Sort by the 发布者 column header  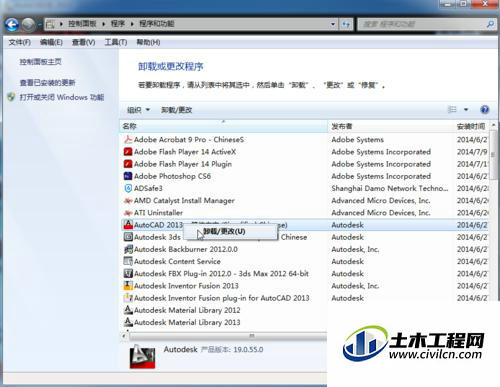point(390,126)
